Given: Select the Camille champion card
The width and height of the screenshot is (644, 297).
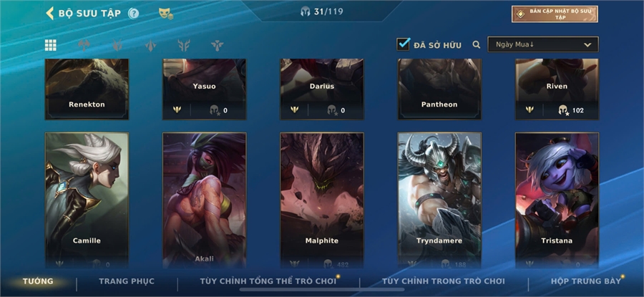Looking at the screenshot, I should (x=87, y=200).
